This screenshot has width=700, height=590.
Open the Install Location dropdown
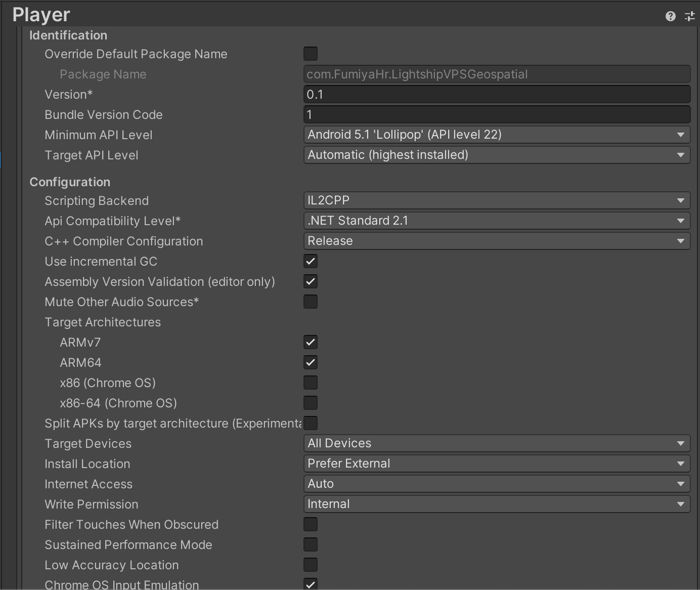pyautogui.click(x=497, y=463)
